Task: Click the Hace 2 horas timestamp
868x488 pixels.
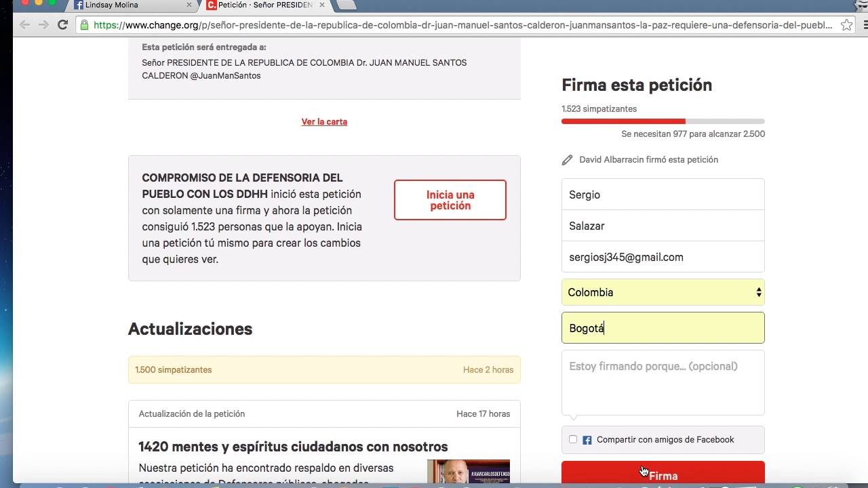Action: point(488,370)
